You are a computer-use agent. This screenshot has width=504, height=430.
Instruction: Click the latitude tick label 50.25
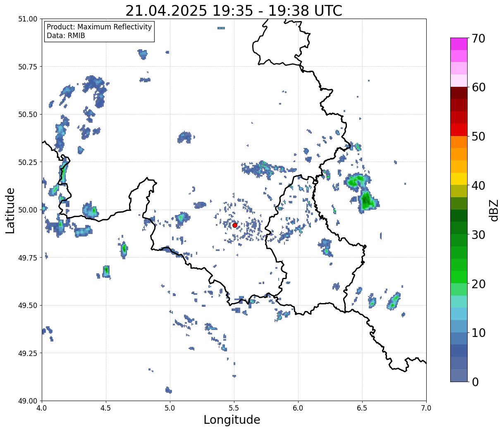(x=28, y=162)
